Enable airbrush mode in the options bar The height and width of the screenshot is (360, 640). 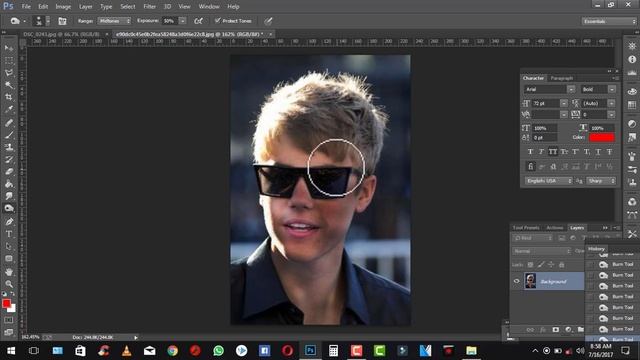[x=198, y=21]
